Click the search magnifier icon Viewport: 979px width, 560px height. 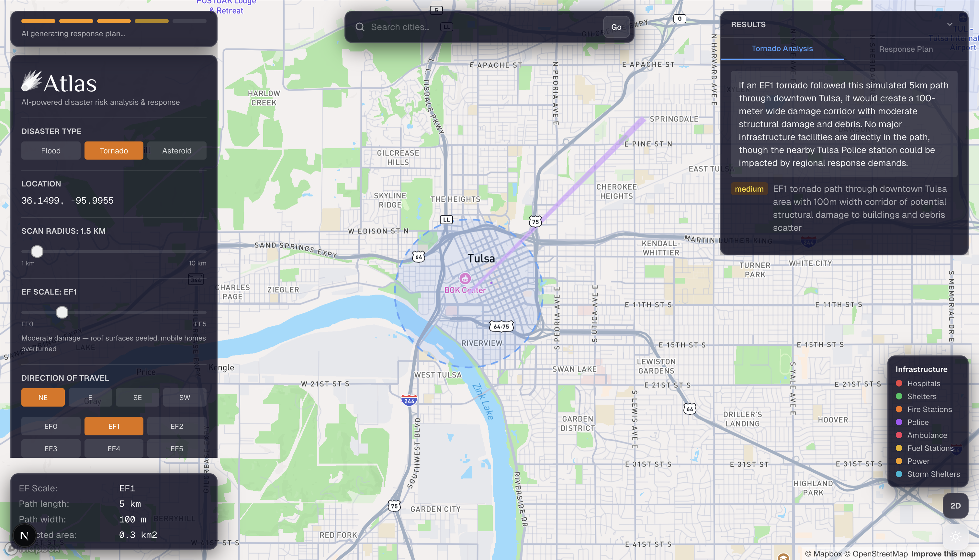(360, 27)
